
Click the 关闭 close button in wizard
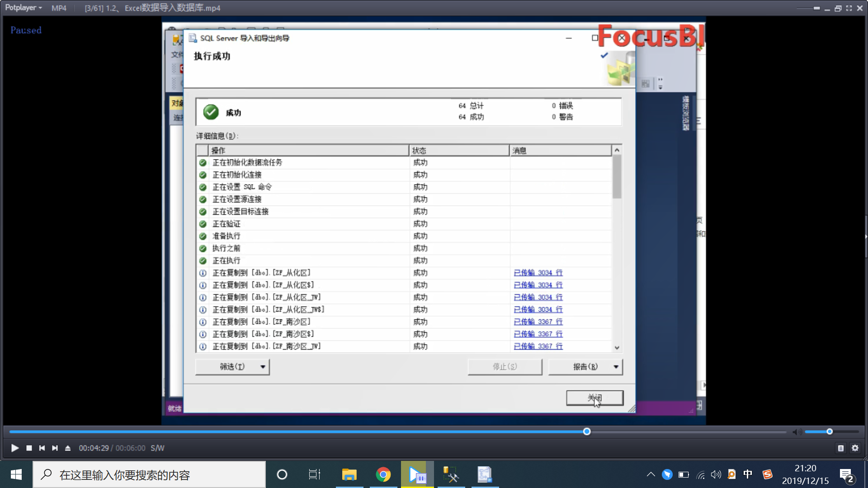pos(594,398)
